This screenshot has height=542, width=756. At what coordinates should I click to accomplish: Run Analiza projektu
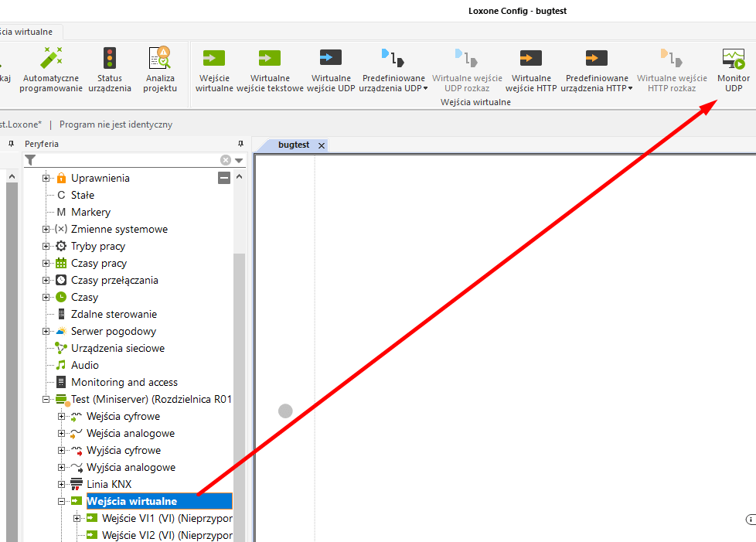tap(159, 59)
